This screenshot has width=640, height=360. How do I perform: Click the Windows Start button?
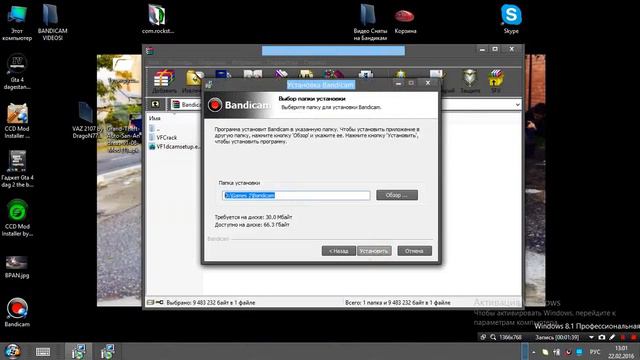[x=12, y=351]
